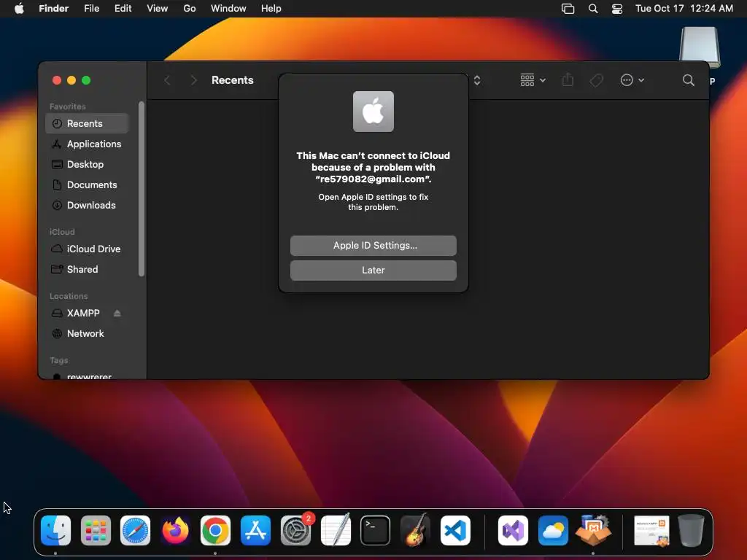Select iCloud Drive in the sidebar

tap(88, 249)
